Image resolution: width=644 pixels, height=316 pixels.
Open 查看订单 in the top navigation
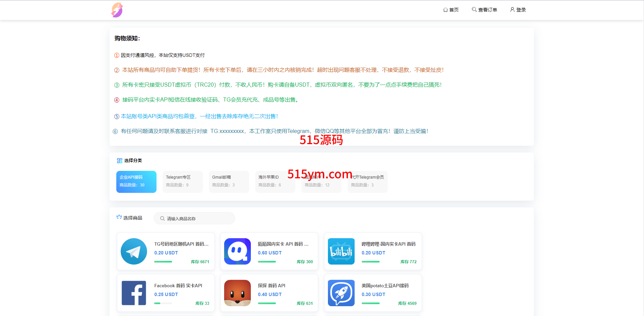click(x=484, y=10)
